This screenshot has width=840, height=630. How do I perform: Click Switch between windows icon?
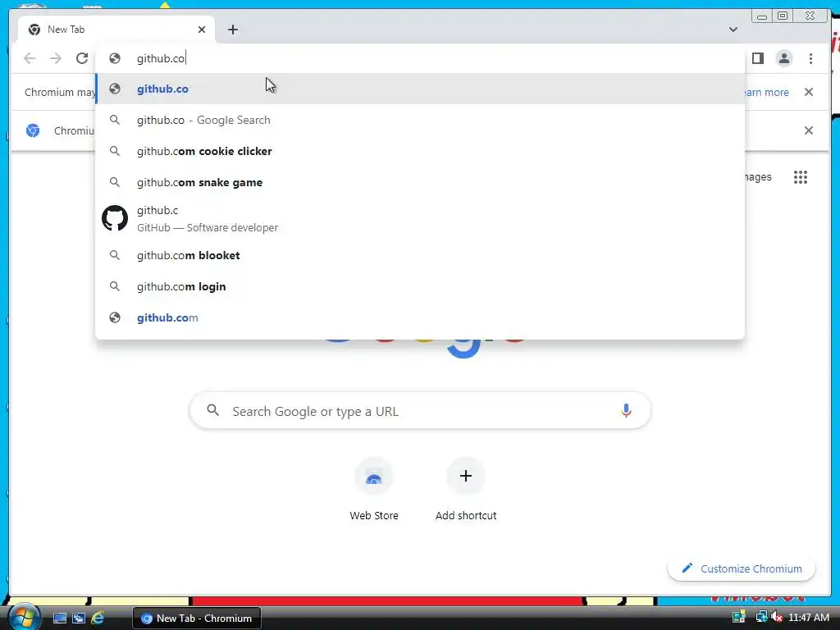pos(79,619)
